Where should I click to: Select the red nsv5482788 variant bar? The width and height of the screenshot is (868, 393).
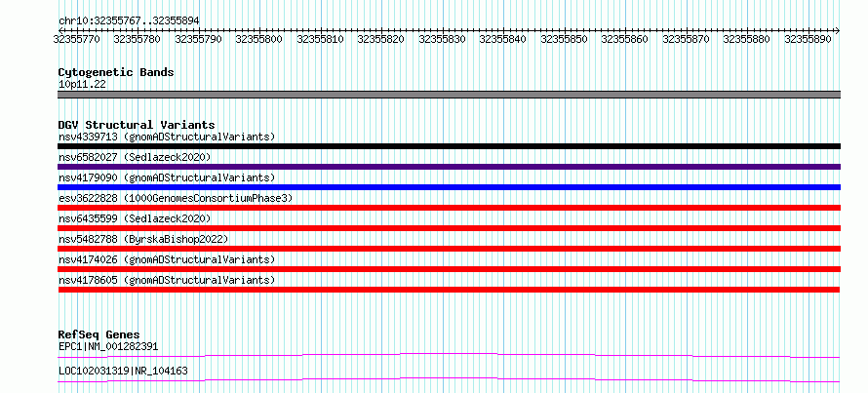(449, 249)
